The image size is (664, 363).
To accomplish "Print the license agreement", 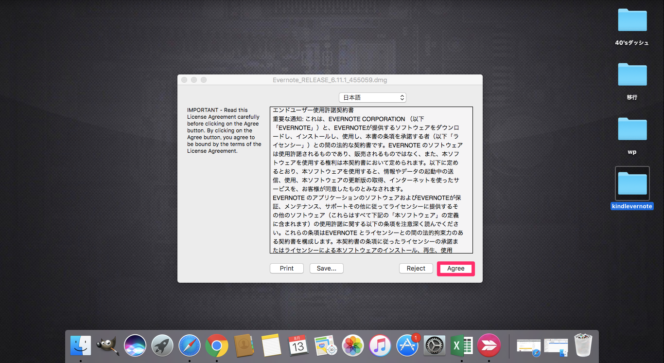I will pos(287,269).
